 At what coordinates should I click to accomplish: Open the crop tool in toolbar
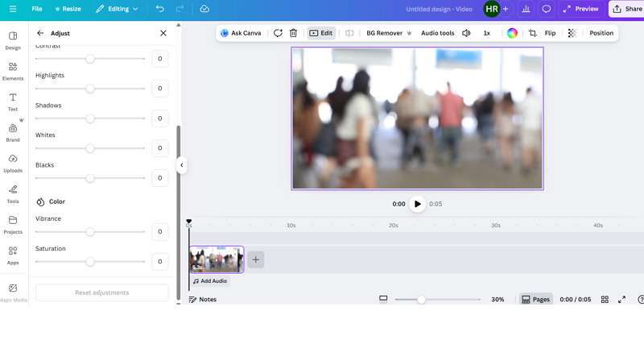[532, 33]
